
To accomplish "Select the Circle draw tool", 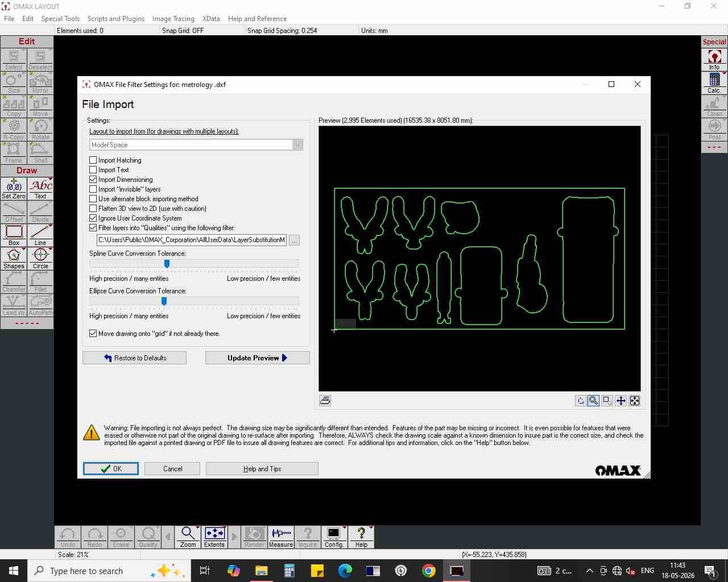I will click(40, 259).
